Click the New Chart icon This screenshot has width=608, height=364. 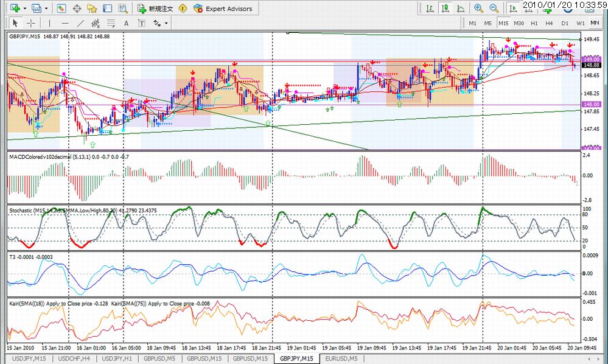pyautogui.click(x=15, y=8)
